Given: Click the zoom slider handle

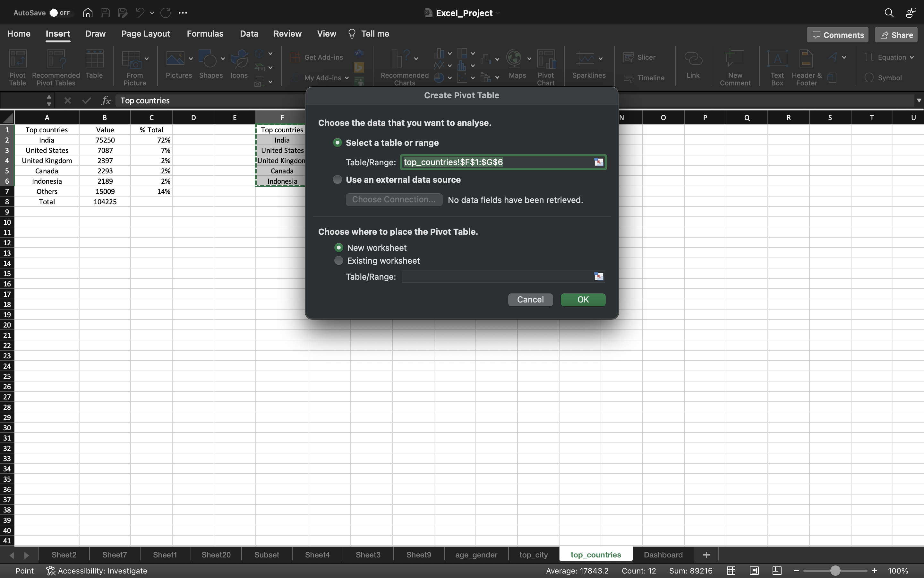Looking at the screenshot, I should 835,571.
